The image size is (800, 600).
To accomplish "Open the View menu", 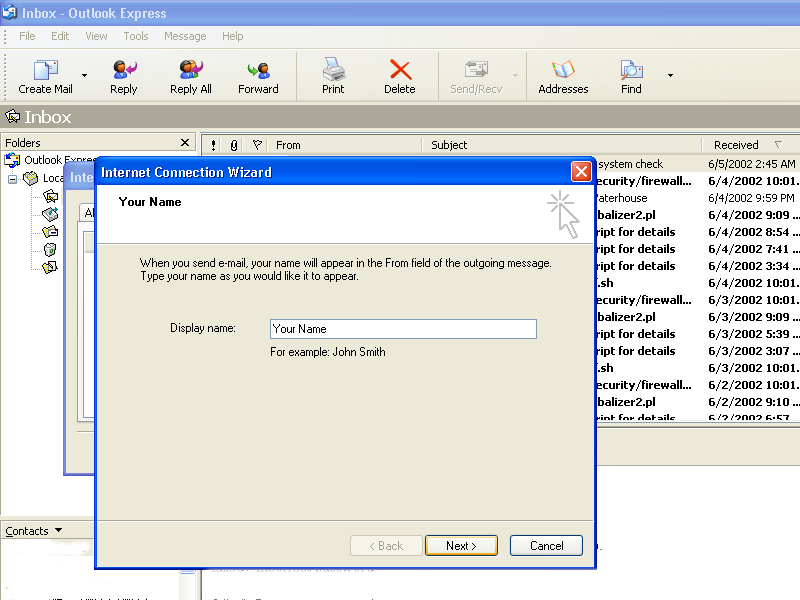I will pos(96,36).
